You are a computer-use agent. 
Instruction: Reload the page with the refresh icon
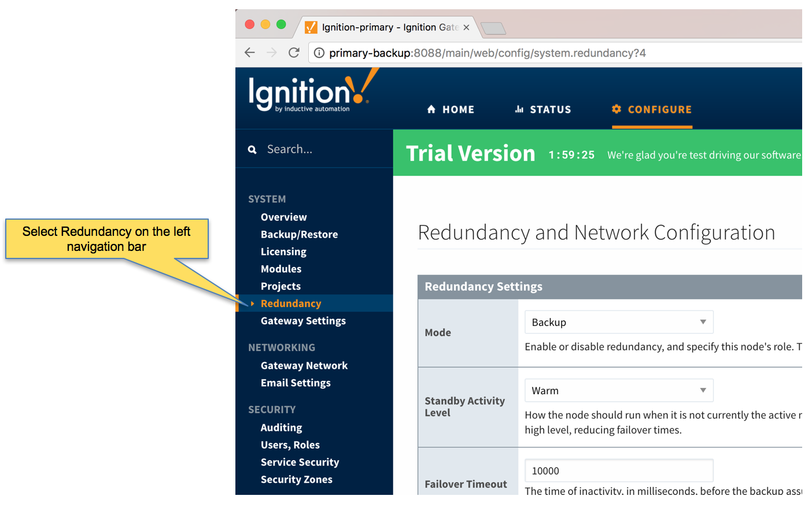294,53
